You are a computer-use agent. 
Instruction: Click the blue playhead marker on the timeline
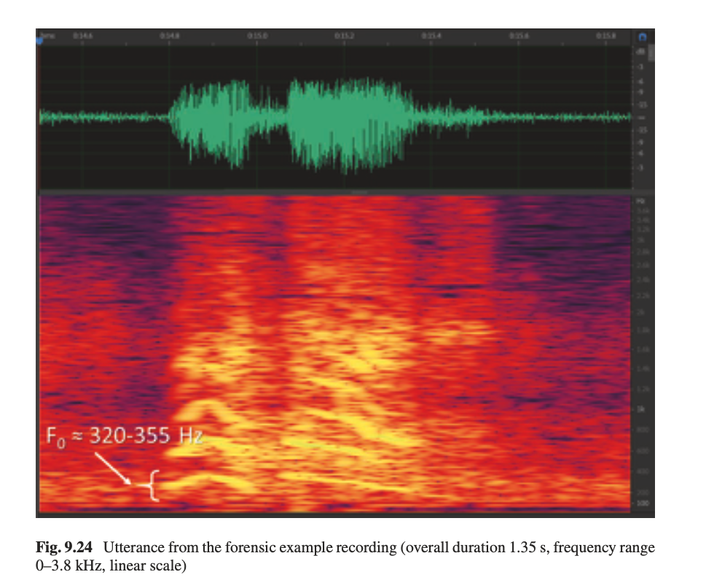click(39, 41)
